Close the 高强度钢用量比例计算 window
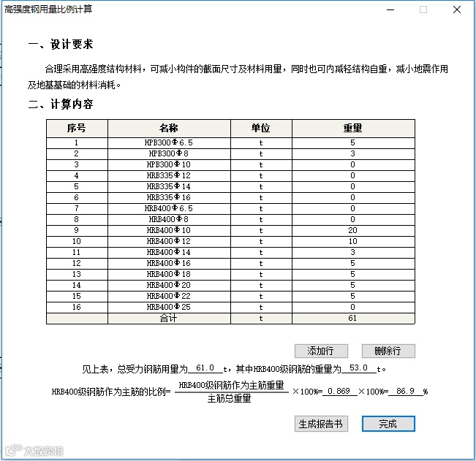This screenshot has width=476, height=461. pyautogui.click(x=457, y=9)
